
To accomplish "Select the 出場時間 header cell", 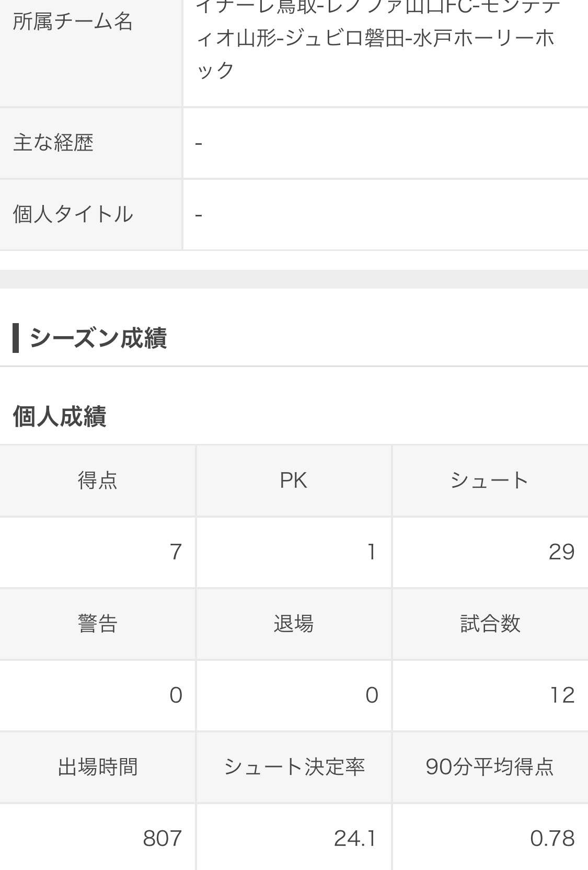I will coord(98,767).
